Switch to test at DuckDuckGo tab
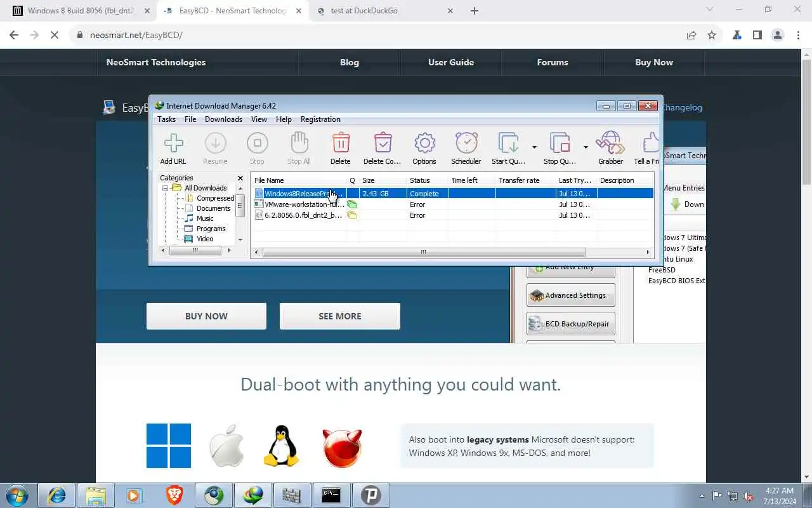Screen dimensions: 812x508 click(385, 11)
